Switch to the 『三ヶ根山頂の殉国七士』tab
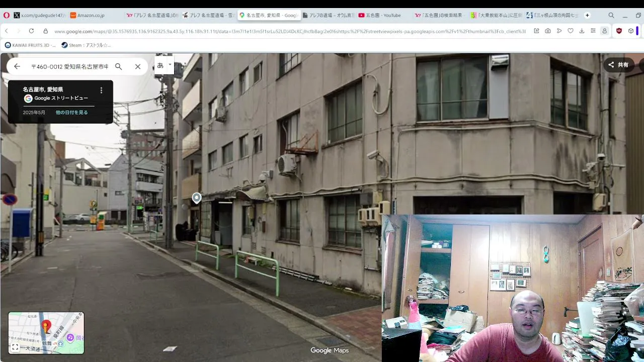Screen dimensions: 644x362 [552, 16]
